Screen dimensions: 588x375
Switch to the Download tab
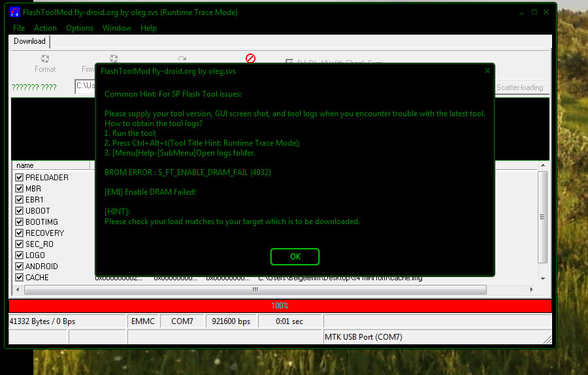coord(29,41)
